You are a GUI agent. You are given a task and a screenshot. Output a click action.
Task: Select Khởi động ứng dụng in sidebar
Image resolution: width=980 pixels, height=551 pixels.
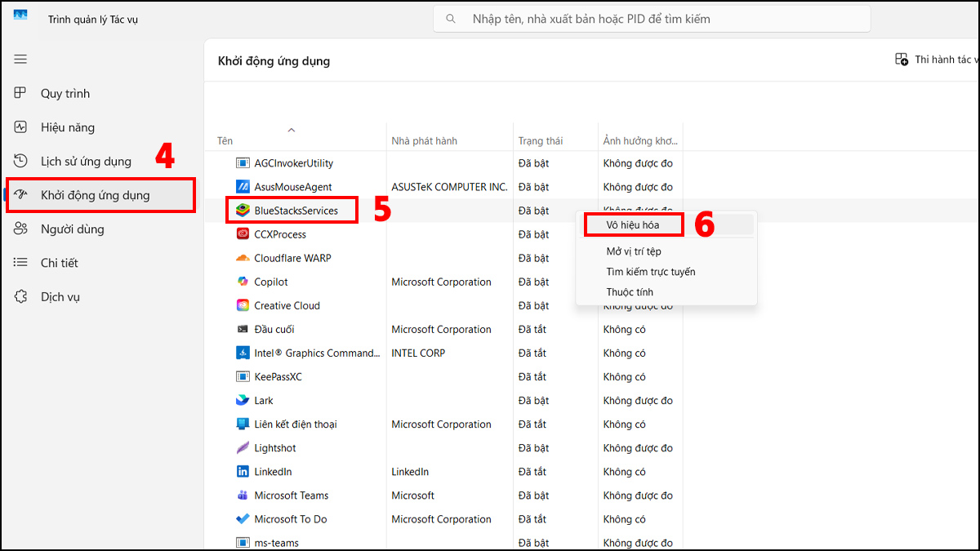[x=95, y=195]
